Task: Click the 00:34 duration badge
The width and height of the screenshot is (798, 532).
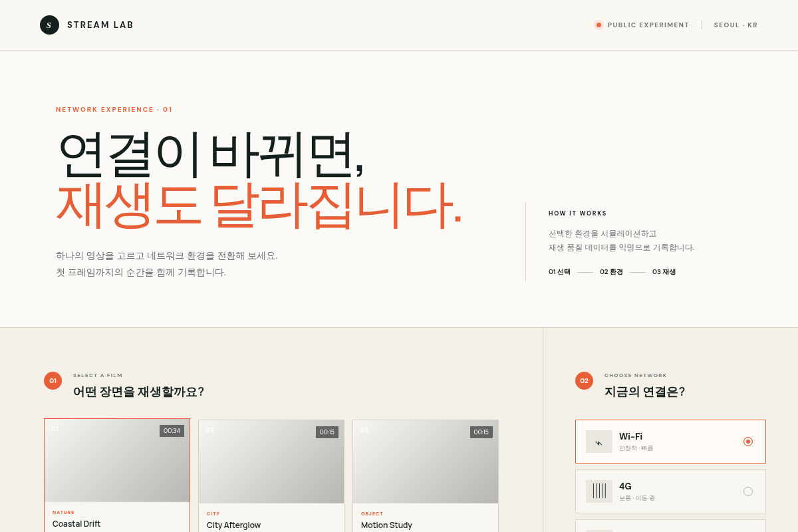Action: click(172, 431)
